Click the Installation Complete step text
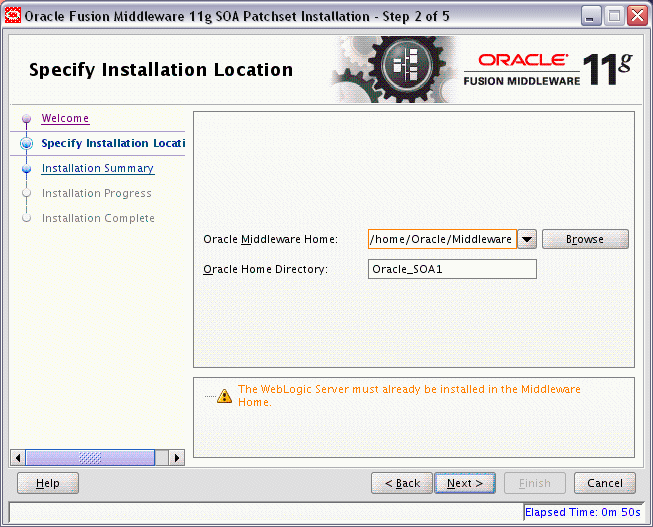The height and width of the screenshot is (527, 653). coord(98,218)
